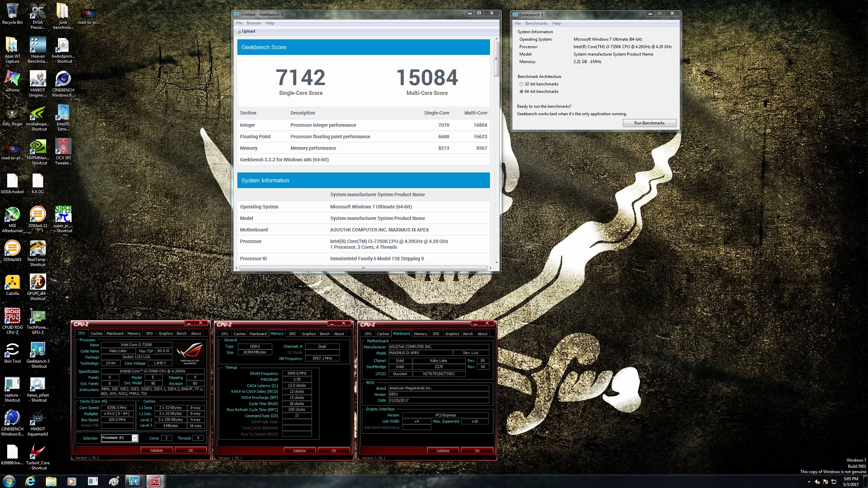The image size is (868, 488).
Task: Open Intel Extreme Tuning icon
Action: click(x=63, y=118)
